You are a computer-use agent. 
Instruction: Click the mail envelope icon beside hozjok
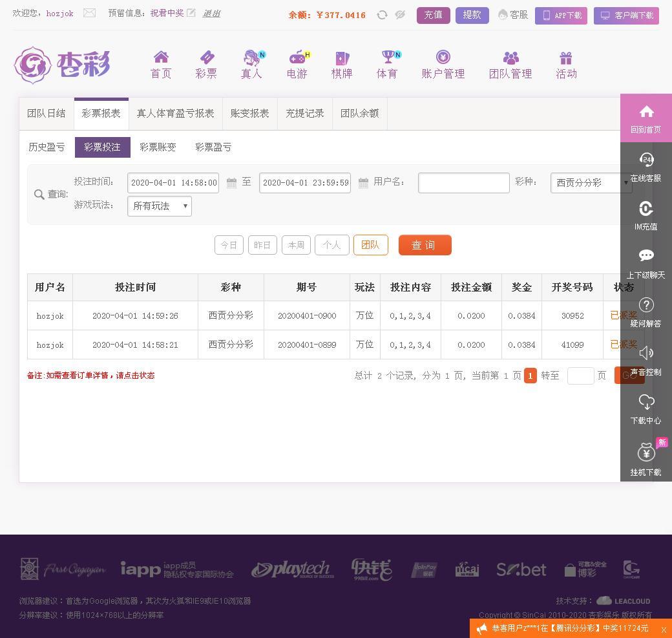click(89, 13)
